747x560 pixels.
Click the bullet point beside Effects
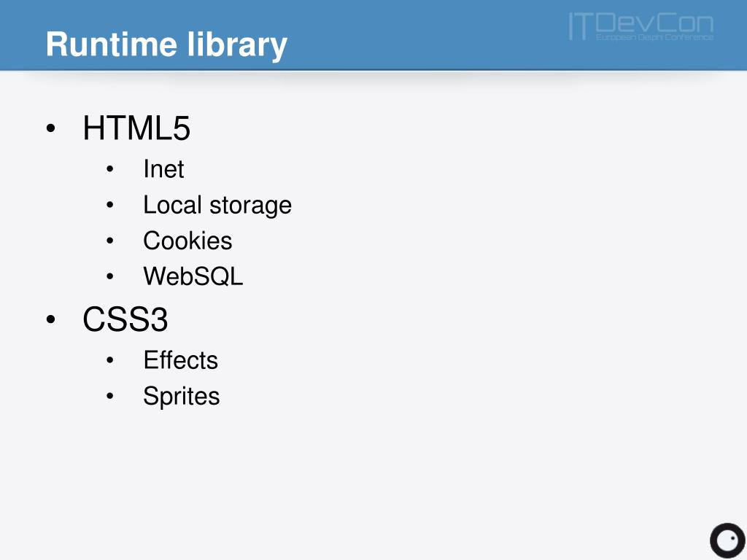click(x=110, y=360)
